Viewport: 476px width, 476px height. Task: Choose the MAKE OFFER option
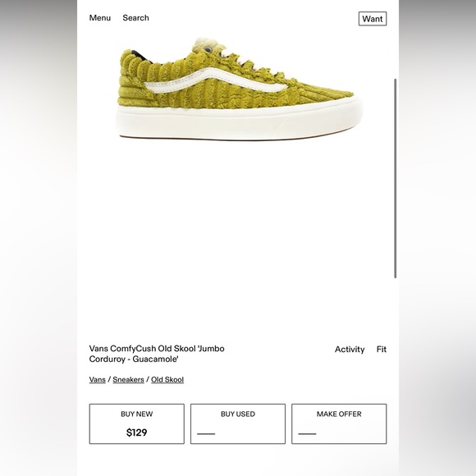point(339,423)
